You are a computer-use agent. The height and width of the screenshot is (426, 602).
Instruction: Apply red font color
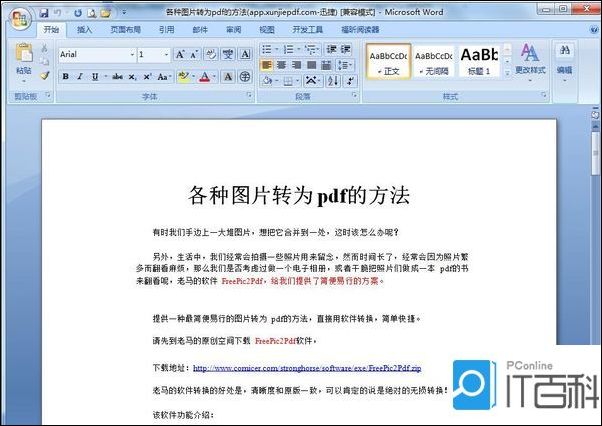click(x=205, y=77)
